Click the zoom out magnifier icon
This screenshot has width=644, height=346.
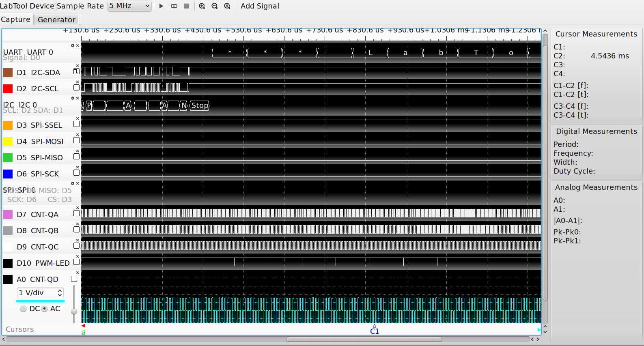215,6
